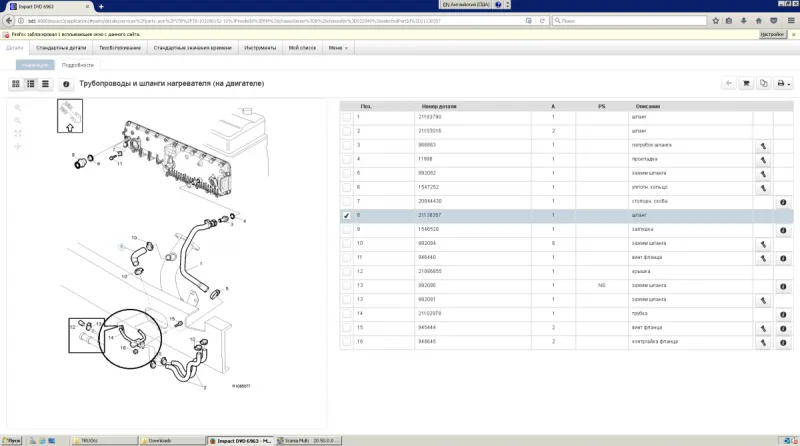Open the Мой список tab
800x446 pixels.
(304, 47)
